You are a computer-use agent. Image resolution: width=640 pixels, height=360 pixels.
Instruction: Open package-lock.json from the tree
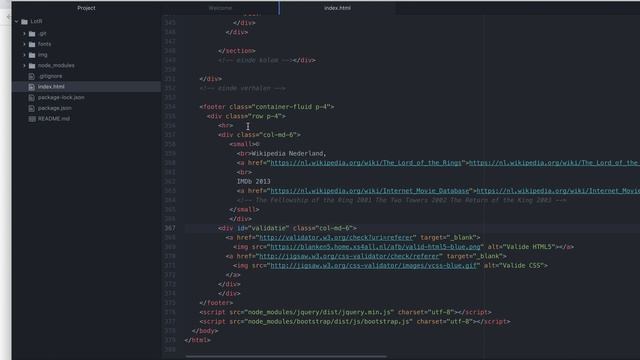pos(61,98)
